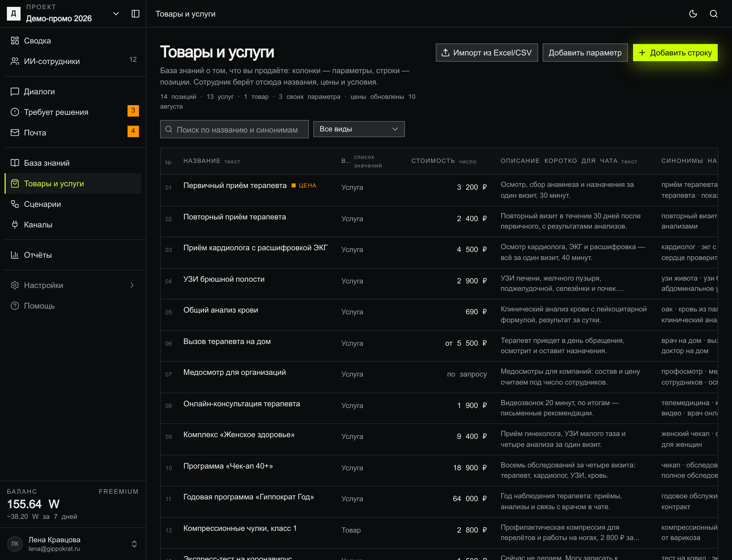This screenshot has height=560, width=732.
Task: Go to Диалоги section
Action: tap(73, 91)
